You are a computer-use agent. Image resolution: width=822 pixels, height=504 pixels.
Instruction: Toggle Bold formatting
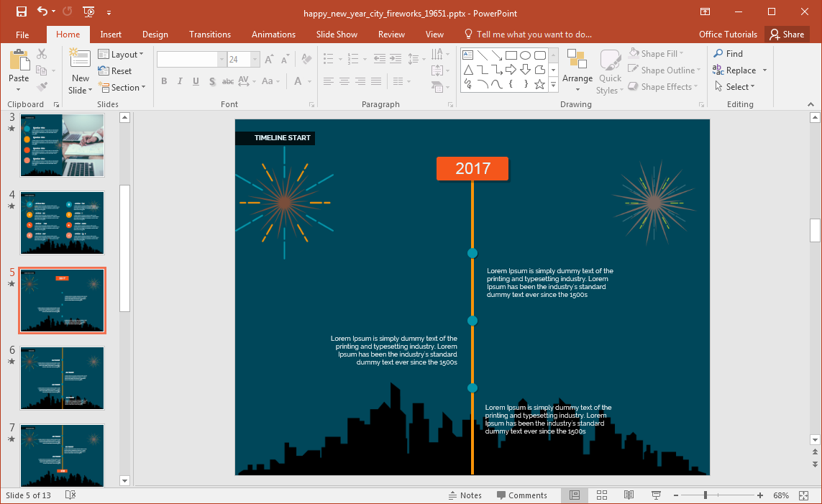point(164,81)
